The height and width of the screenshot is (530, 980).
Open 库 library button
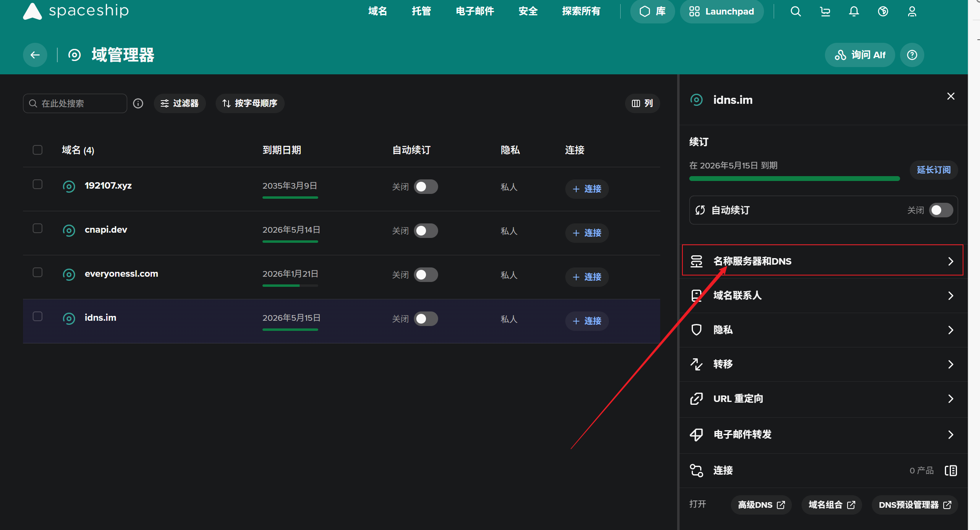coord(653,11)
